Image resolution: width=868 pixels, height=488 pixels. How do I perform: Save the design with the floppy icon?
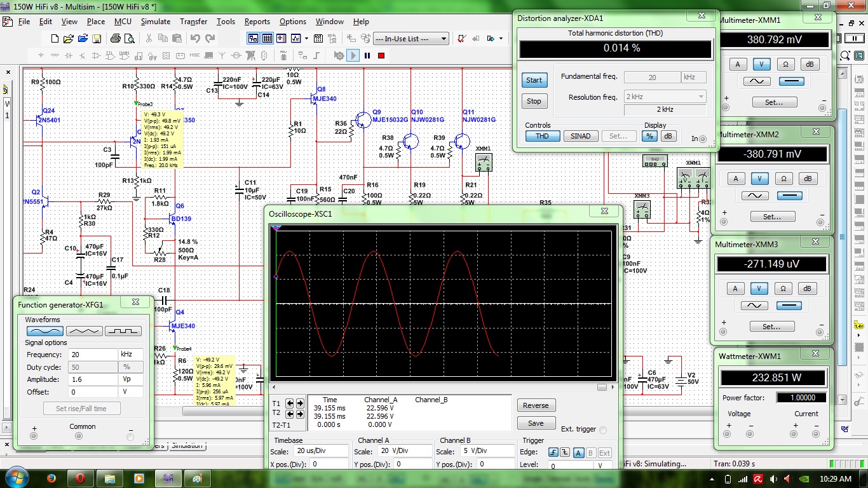tap(97, 39)
